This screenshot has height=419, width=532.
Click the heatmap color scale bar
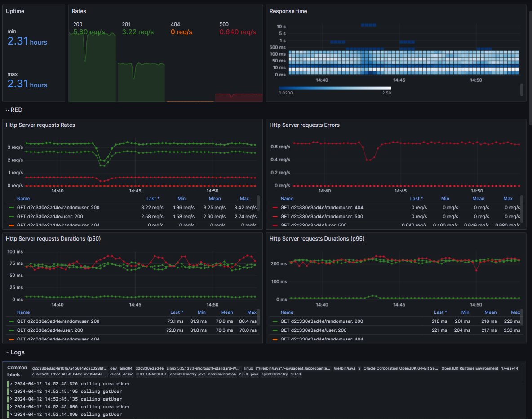(x=335, y=88)
